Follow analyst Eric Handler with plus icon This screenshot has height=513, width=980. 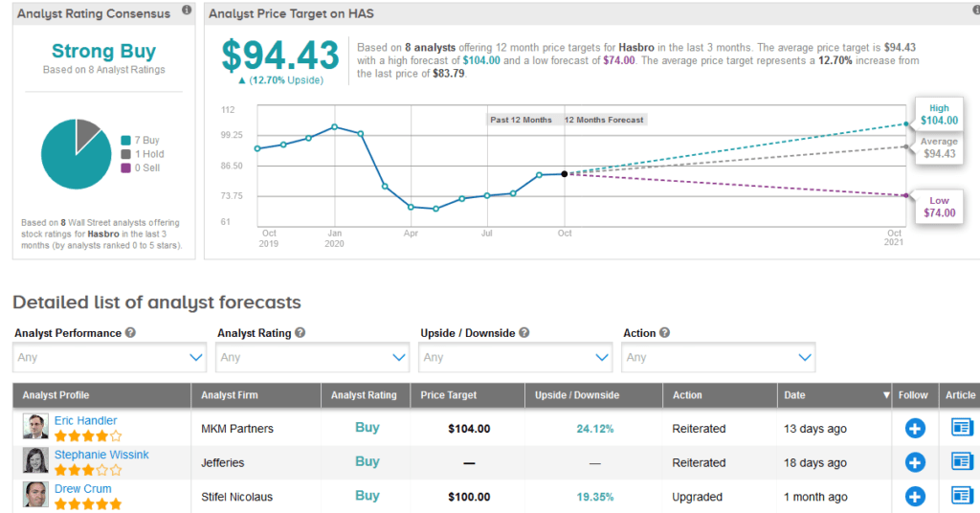coord(915,428)
